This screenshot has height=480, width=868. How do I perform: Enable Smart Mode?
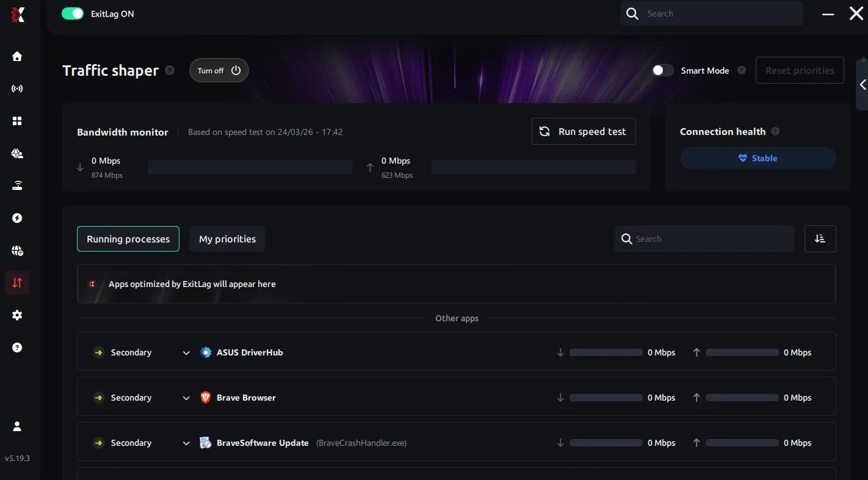tap(662, 70)
